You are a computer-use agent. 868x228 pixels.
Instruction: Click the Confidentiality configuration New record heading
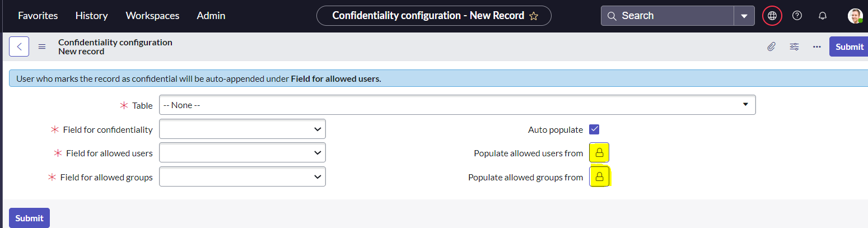[x=115, y=46]
